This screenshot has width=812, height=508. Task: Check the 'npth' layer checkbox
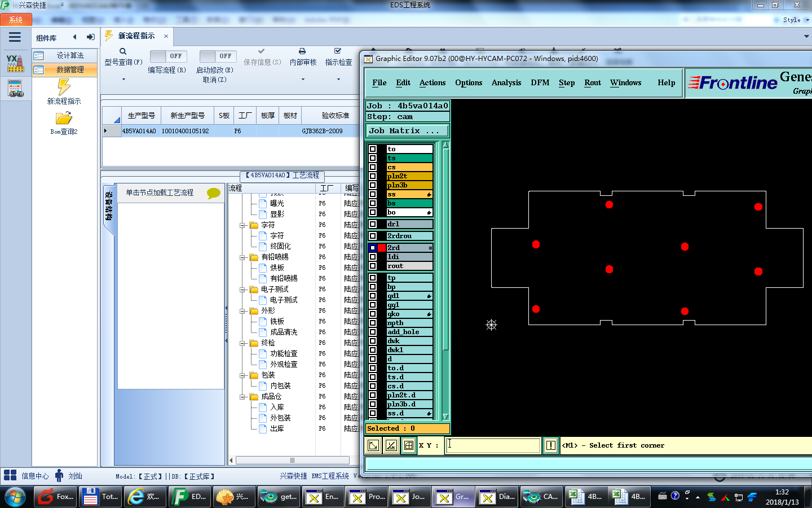click(x=373, y=323)
